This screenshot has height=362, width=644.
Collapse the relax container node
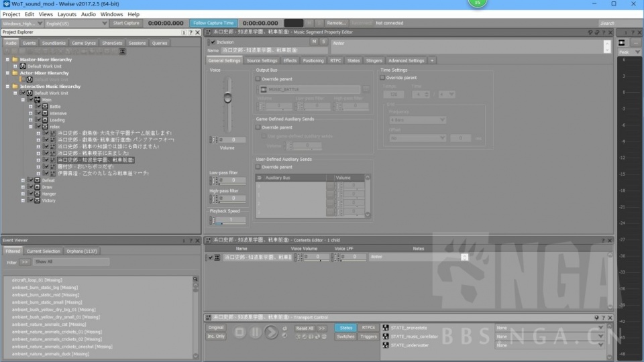click(31, 127)
